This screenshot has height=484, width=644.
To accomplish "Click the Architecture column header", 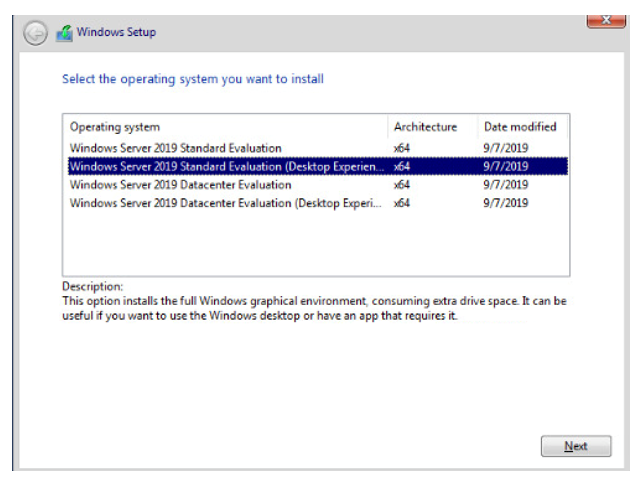I will coord(432,127).
